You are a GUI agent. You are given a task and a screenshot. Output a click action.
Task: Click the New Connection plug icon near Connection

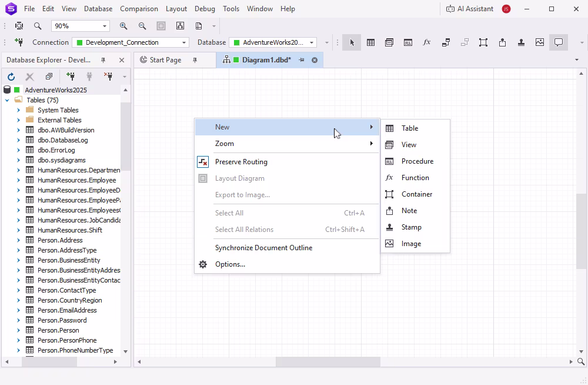point(19,42)
